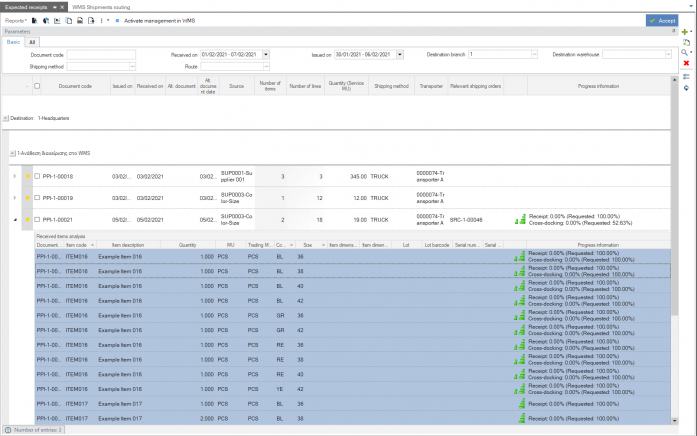The image size is (697, 436).
Task: Check the box for document PPI-1-00019
Action: [x=37, y=198]
